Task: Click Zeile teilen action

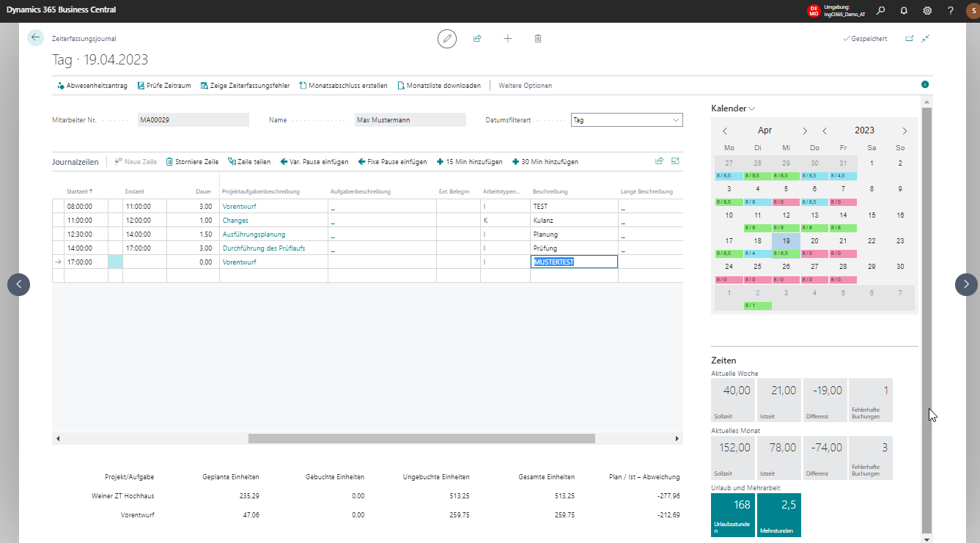Action: click(249, 162)
